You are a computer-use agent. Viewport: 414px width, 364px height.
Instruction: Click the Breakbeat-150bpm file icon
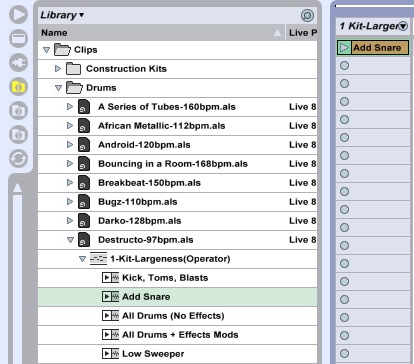[84, 183]
